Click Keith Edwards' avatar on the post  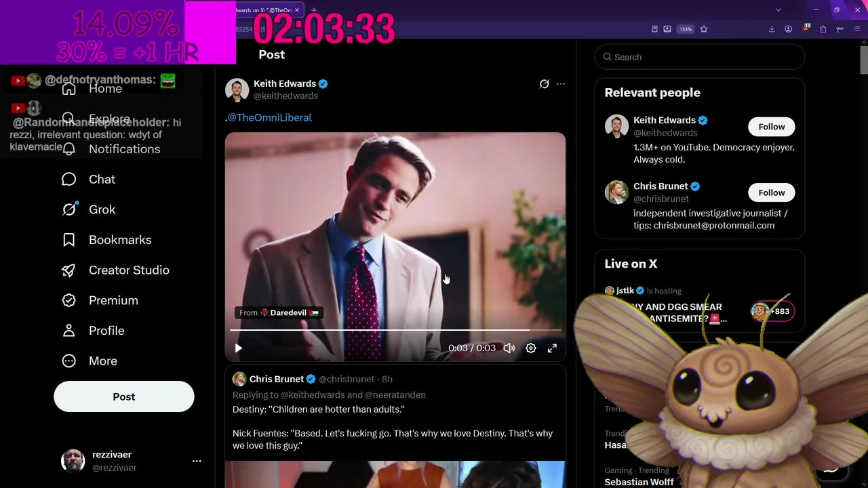[237, 90]
